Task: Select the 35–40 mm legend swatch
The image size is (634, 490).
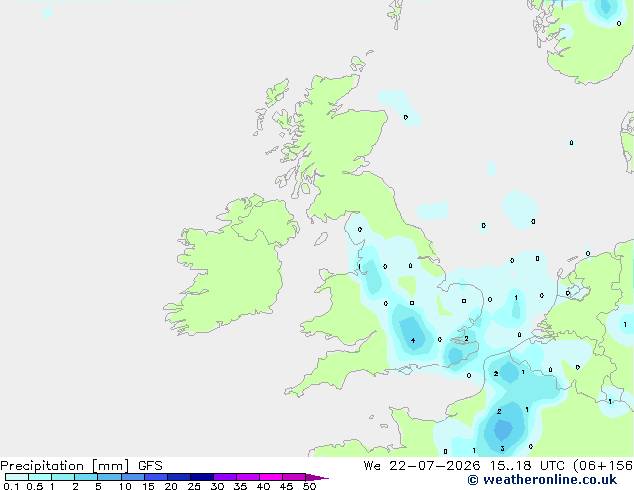Action: pyautogui.click(x=248, y=477)
